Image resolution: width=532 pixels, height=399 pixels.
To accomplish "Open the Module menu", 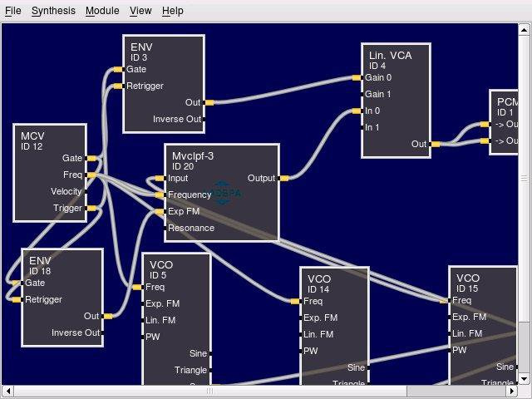I will click(102, 11).
